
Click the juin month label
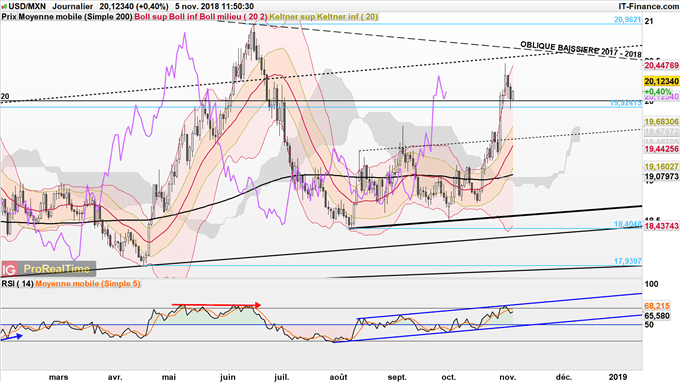click(x=228, y=377)
